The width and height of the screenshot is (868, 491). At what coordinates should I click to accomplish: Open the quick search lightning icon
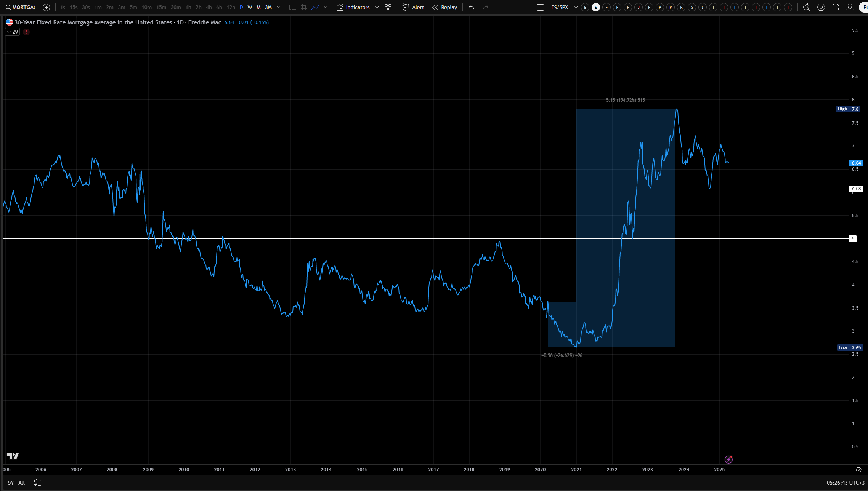point(806,7)
